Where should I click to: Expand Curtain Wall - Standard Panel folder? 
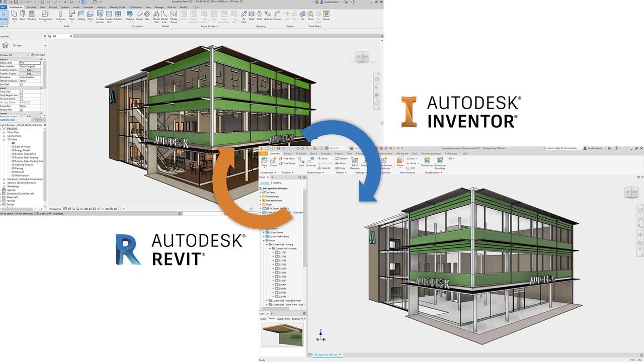(x=267, y=300)
